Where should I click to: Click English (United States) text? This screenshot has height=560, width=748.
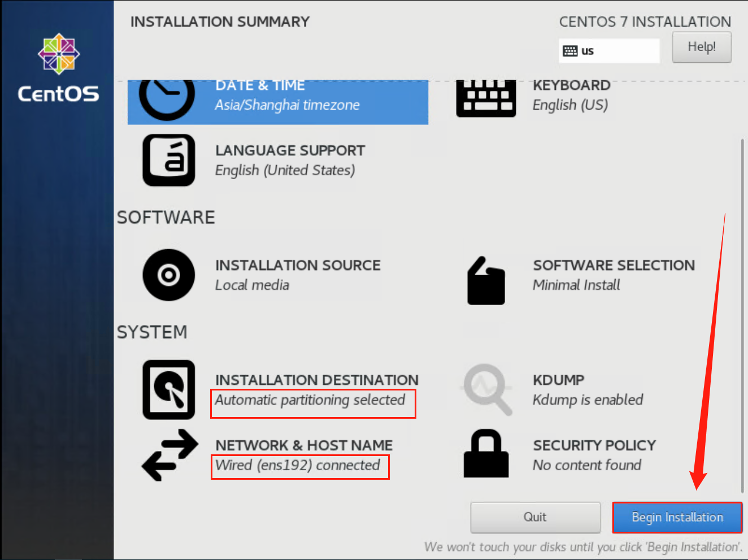[285, 171]
